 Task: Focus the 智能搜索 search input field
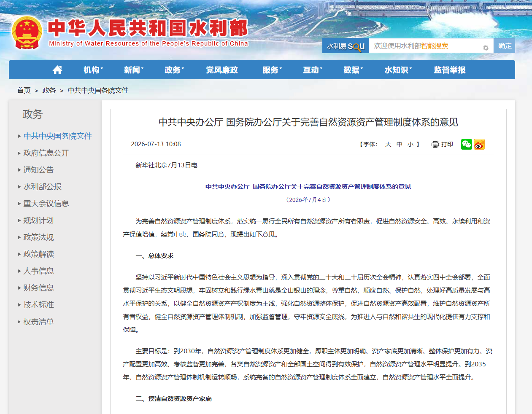425,46
